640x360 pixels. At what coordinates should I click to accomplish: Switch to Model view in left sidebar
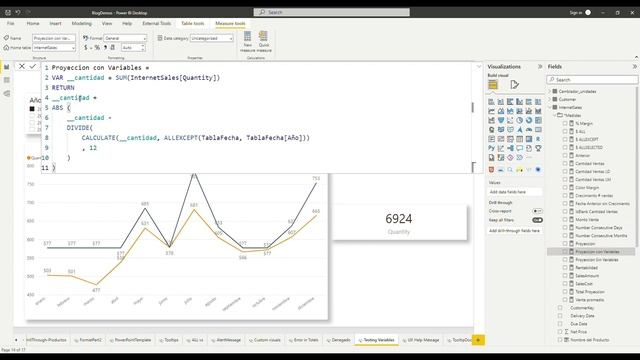pyautogui.click(x=7, y=93)
